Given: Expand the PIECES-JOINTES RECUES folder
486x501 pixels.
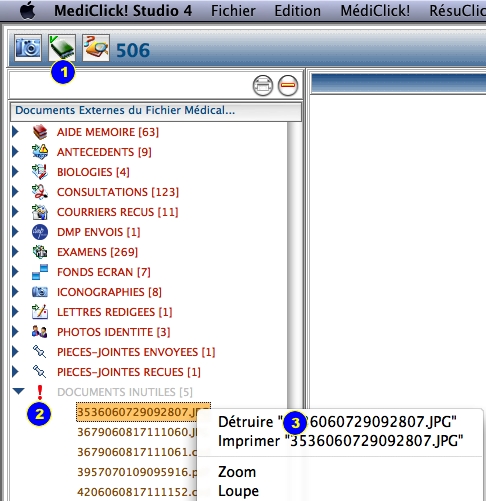Looking at the screenshot, I should (15, 372).
